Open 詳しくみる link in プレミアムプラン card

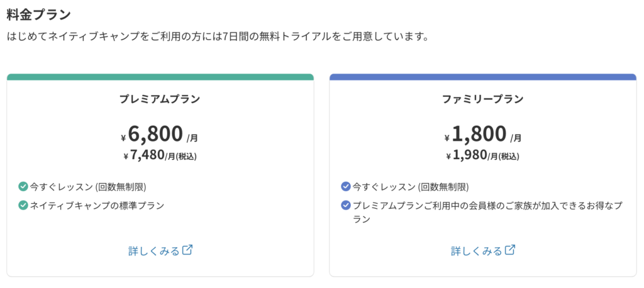pos(154,250)
